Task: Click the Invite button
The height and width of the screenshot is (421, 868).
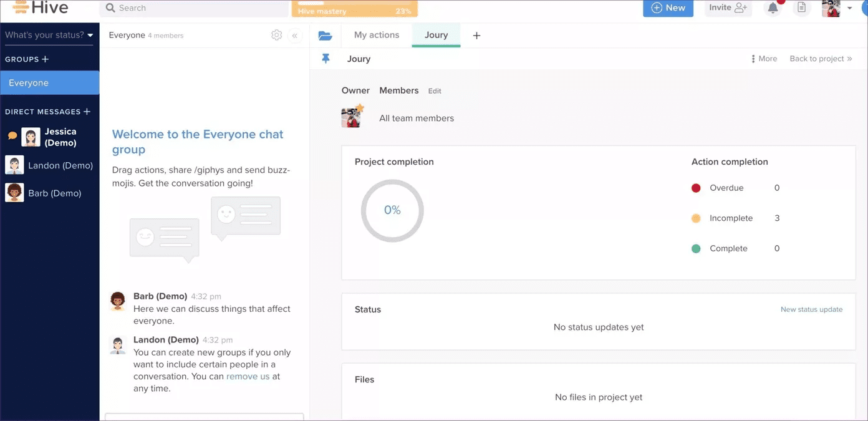Action: pyautogui.click(x=728, y=8)
